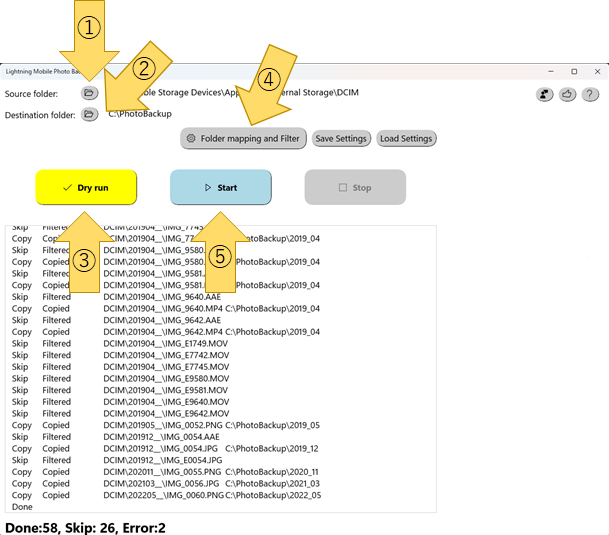The height and width of the screenshot is (535, 609).
Task: Click the Start play triangle icon
Action: tap(208, 188)
